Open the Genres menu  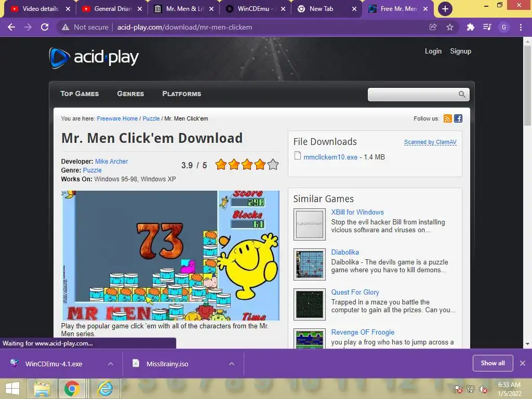[130, 94]
